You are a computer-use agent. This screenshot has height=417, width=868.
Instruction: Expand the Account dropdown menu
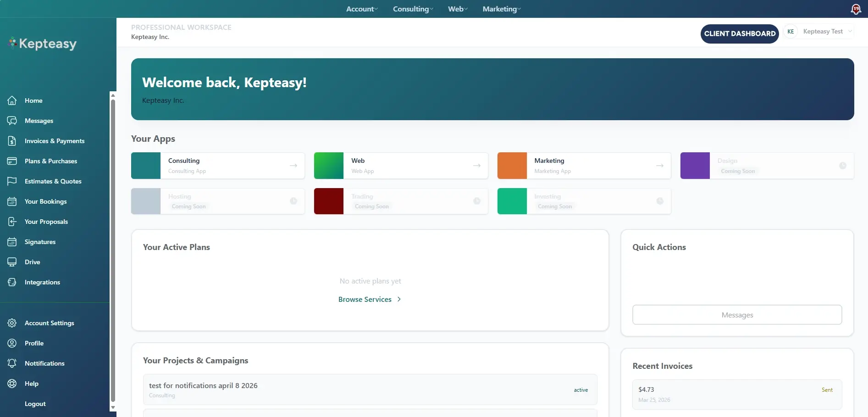click(362, 9)
